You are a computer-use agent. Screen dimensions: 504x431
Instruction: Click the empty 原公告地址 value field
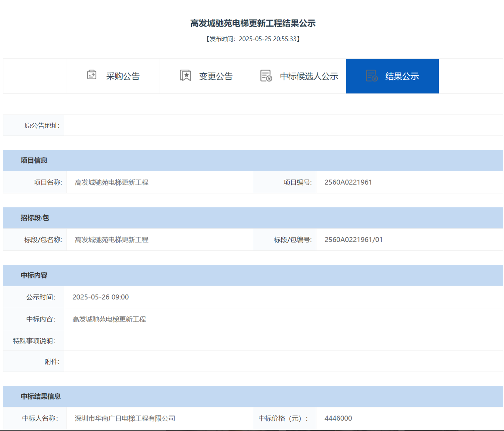(x=283, y=125)
